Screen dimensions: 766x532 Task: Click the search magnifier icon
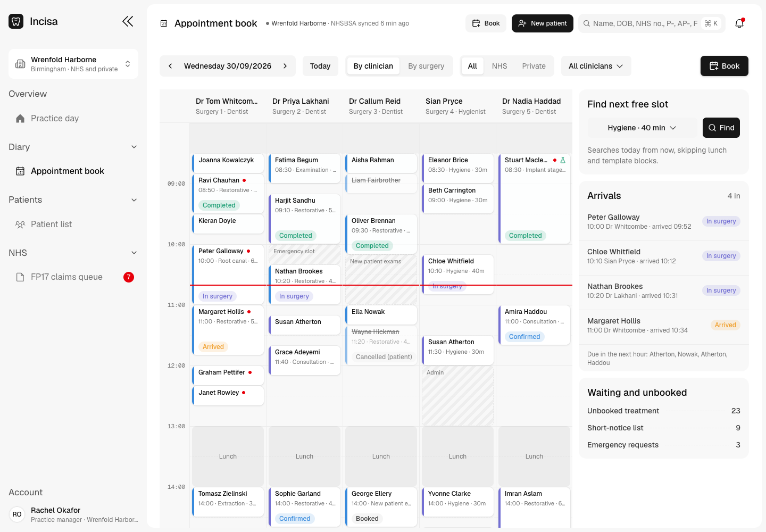pyautogui.click(x=587, y=23)
